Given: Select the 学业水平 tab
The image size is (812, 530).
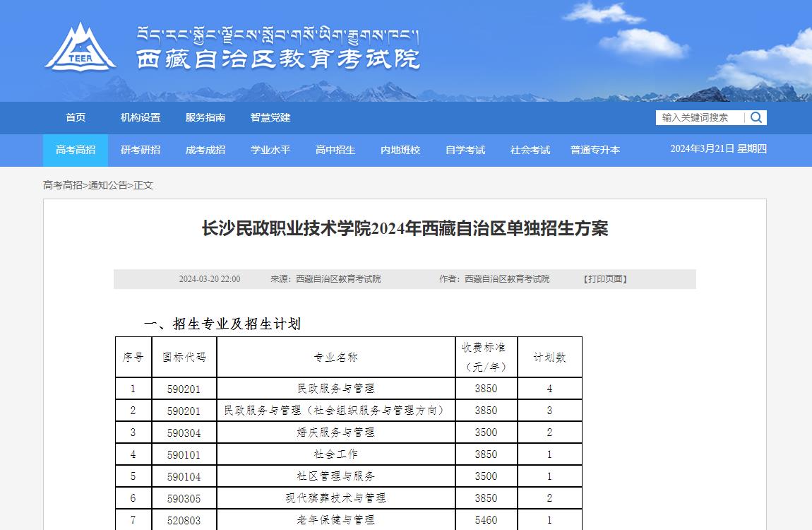Looking at the screenshot, I should click(270, 151).
